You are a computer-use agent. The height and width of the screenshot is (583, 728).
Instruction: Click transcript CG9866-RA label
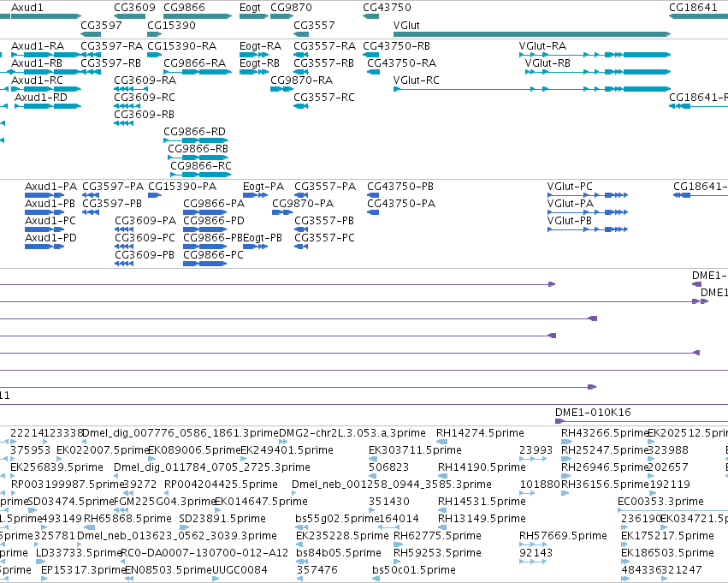coord(194,63)
